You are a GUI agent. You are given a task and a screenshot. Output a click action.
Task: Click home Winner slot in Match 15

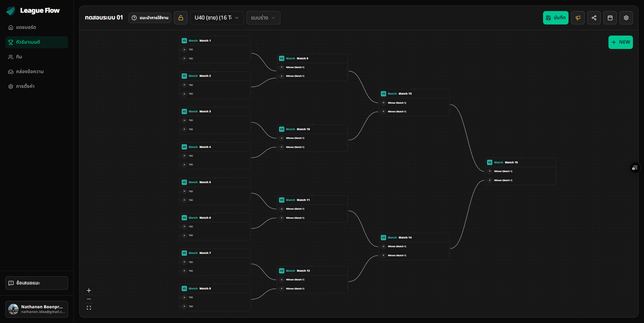[521, 171]
